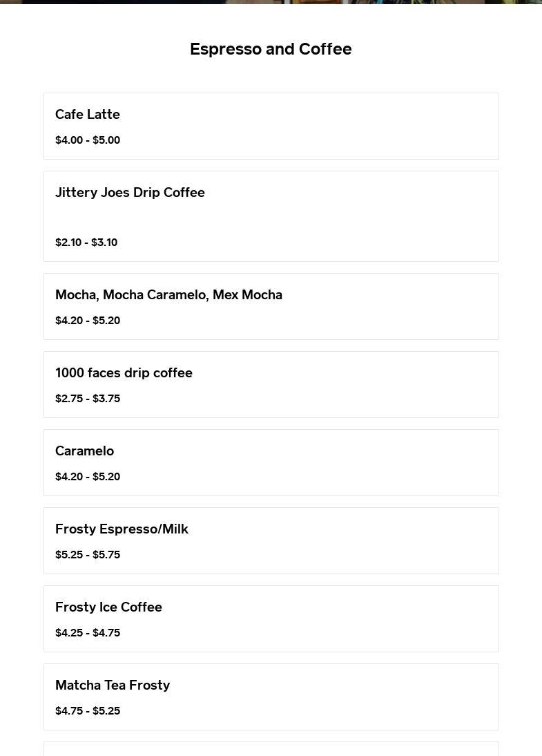Viewport: 542px width, 756px height.
Task: Click the $2.75 - $3.75 price range
Action: [88, 399]
